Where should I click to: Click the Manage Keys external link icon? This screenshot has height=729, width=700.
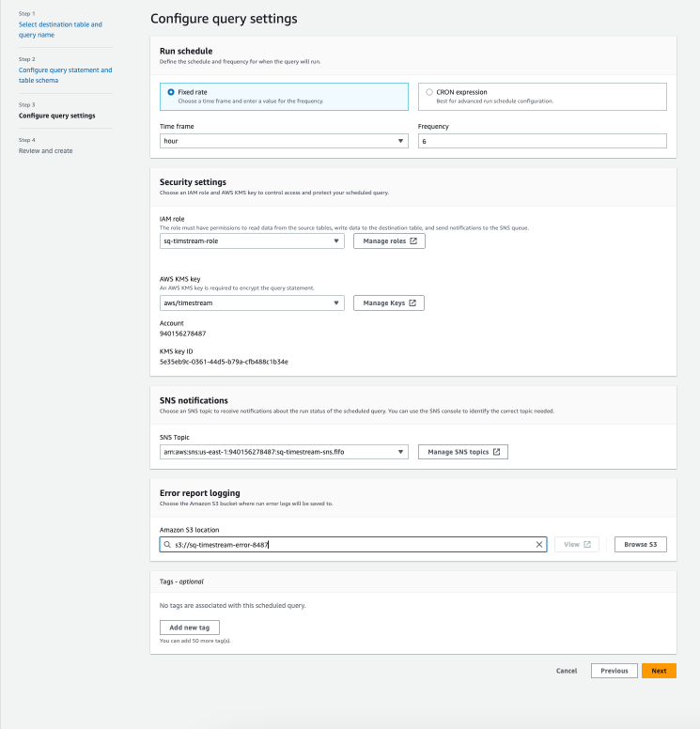412,303
